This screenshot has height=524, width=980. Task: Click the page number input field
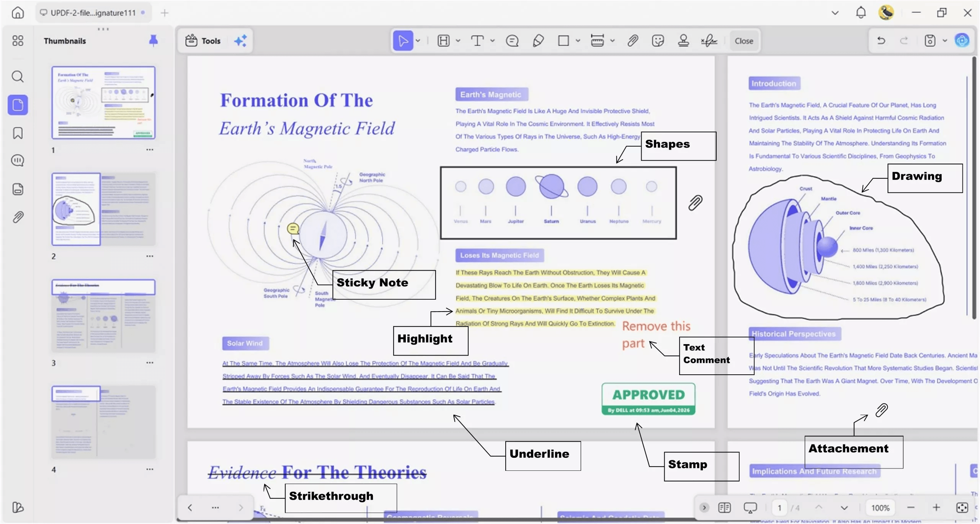[780, 508]
